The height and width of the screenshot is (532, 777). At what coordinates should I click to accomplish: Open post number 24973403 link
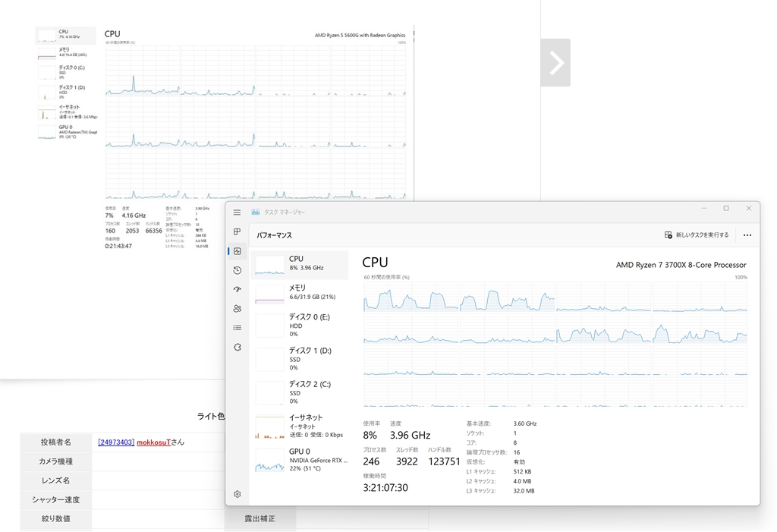coord(116,442)
